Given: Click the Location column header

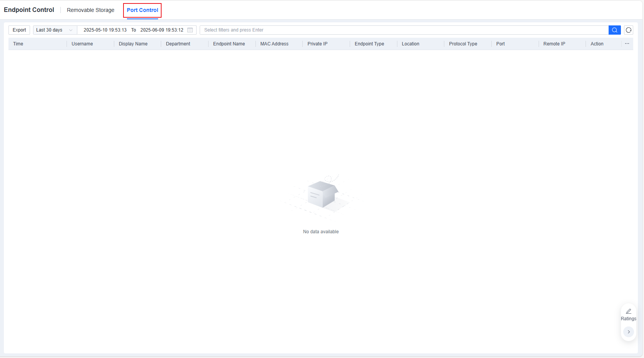Looking at the screenshot, I should pyautogui.click(x=410, y=44).
